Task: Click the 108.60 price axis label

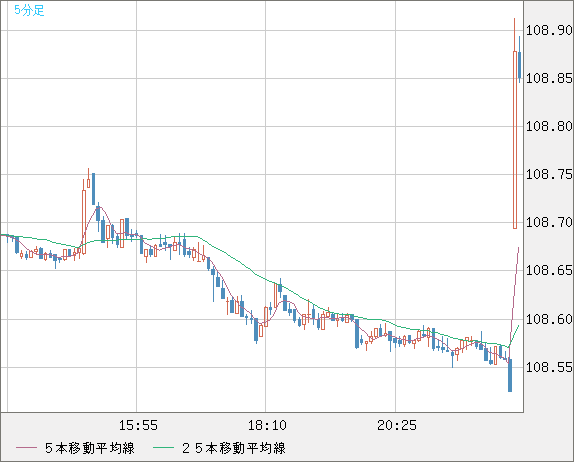Action: [x=549, y=320]
